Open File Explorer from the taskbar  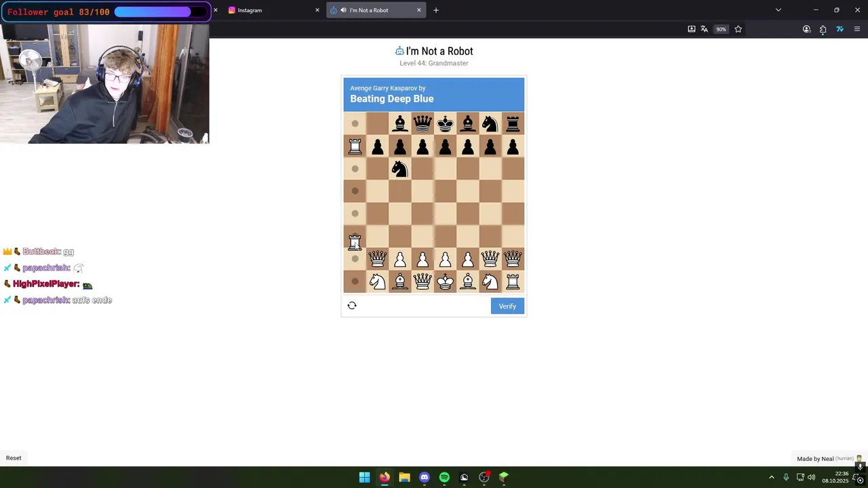[404, 477]
